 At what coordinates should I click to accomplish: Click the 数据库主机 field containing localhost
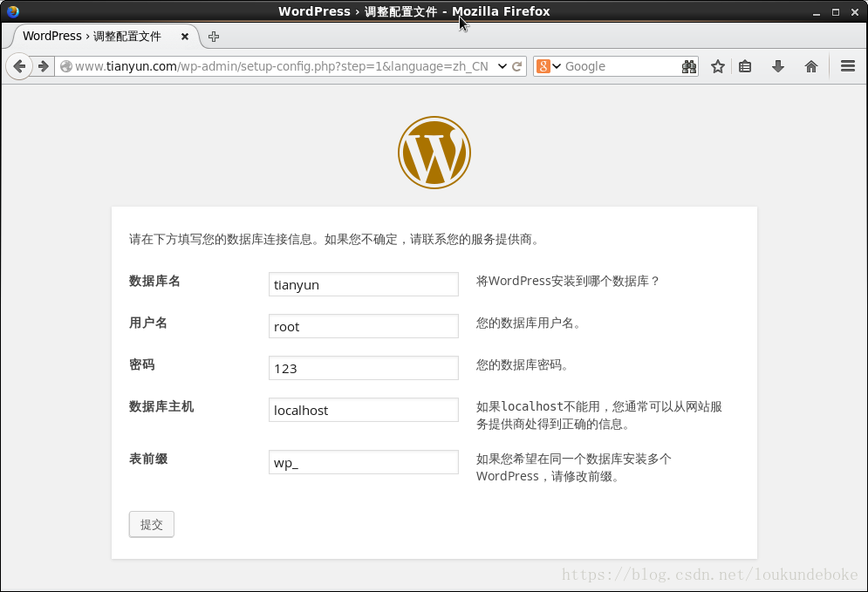pos(363,410)
